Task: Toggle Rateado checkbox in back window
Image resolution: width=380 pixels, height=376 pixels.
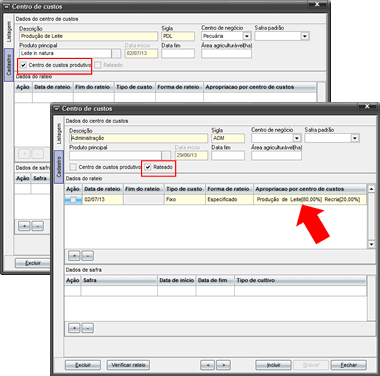Action: (98, 65)
